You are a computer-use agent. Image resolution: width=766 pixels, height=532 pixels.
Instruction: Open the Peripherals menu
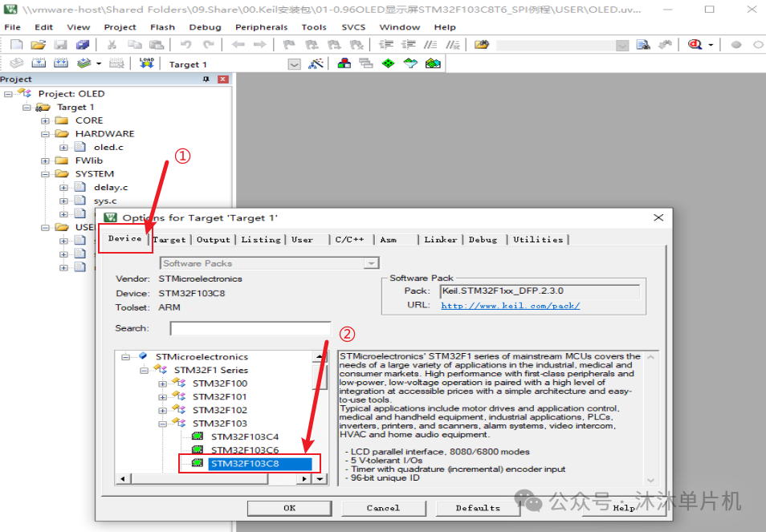[262, 27]
